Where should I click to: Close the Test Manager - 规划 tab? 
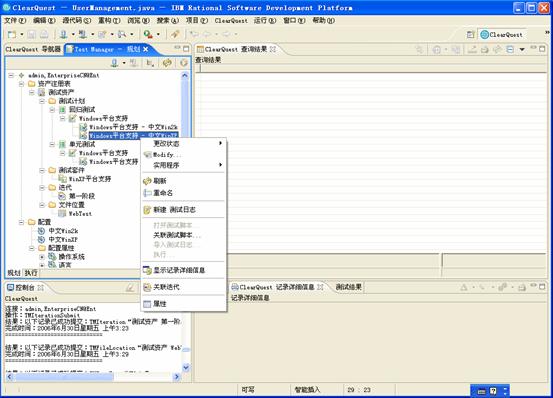(x=146, y=49)
